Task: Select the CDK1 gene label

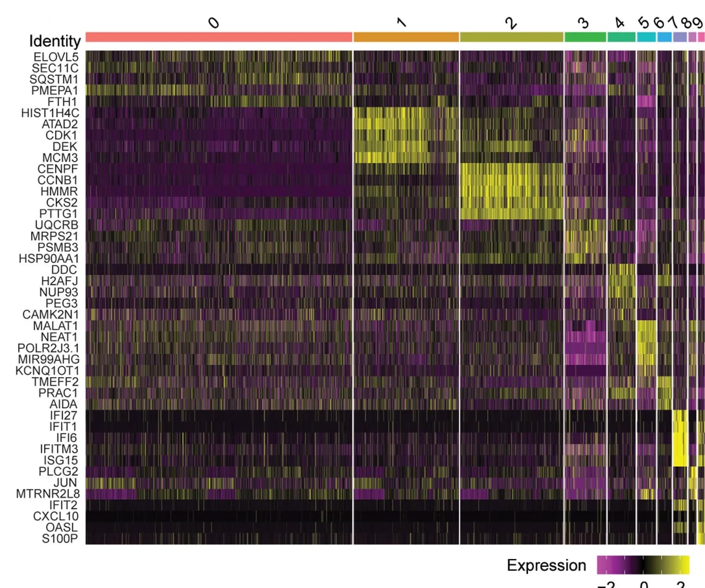Action: 62,135
